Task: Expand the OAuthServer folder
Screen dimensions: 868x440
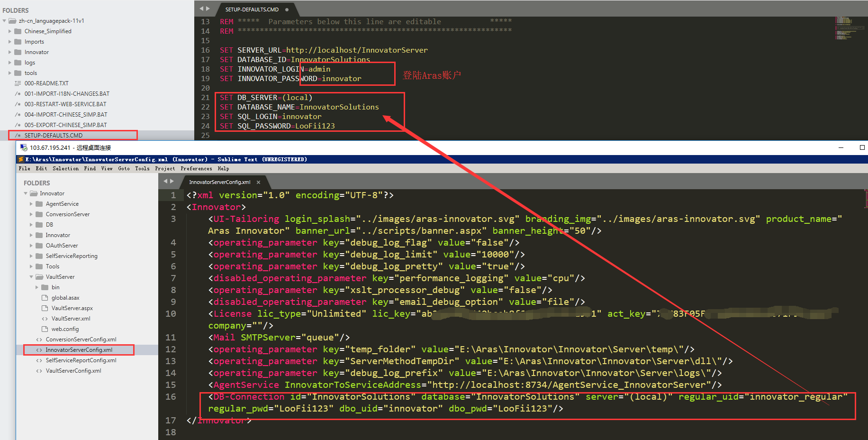Action: point(31,246)
